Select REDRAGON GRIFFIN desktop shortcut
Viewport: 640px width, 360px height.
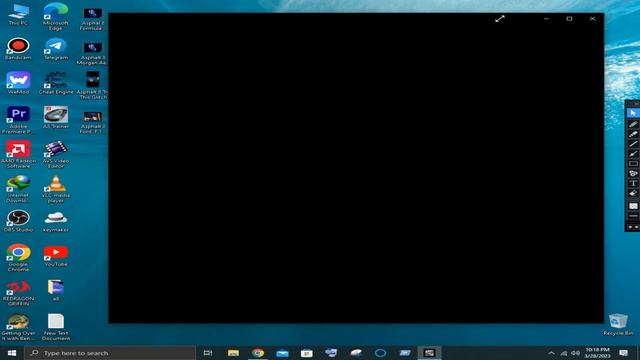(x=18, y=292)
